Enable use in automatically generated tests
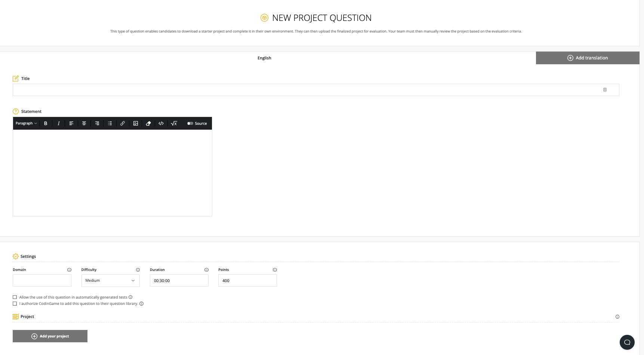This screenshot has height=355, width=644. point(15,297)
